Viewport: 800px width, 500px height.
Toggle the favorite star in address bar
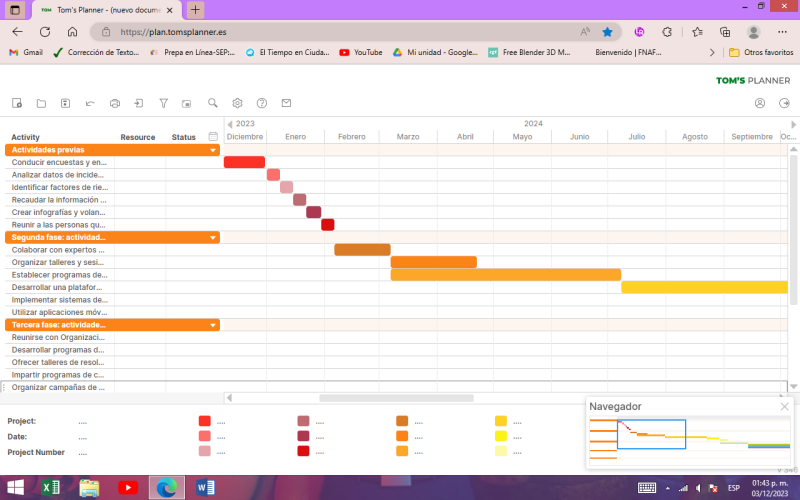pos(607,32)
